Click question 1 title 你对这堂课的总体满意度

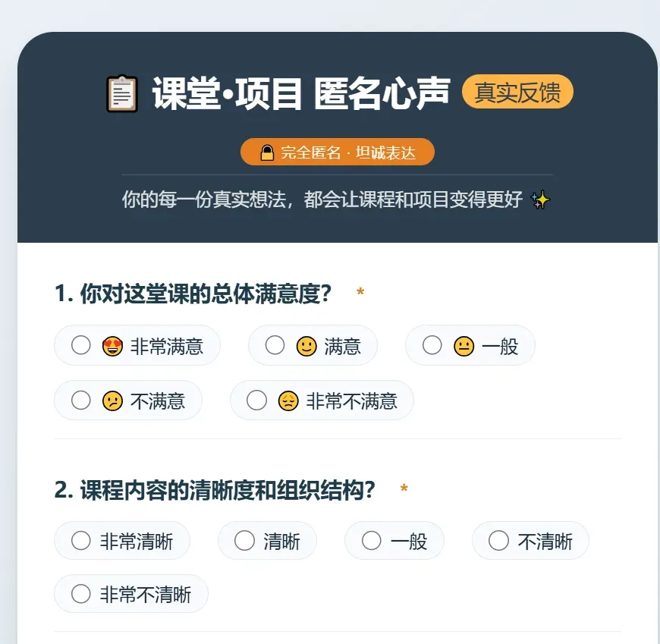(193, 294)
